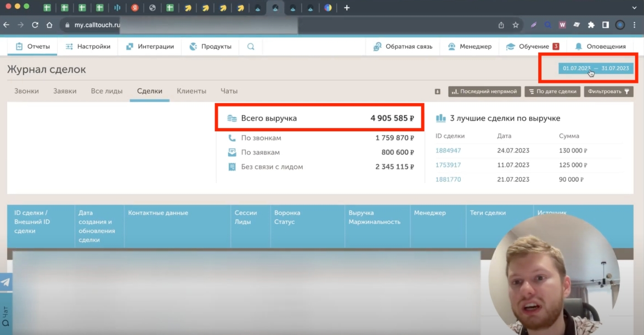Open the Продукты menu
Screen dimensions: 644x335
tap(210, 47)
